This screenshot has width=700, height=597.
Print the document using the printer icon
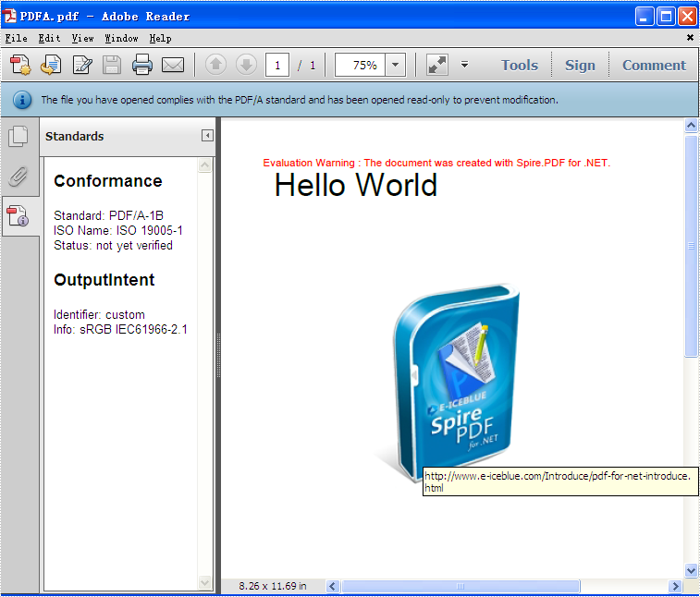click(x=142, y=65)
